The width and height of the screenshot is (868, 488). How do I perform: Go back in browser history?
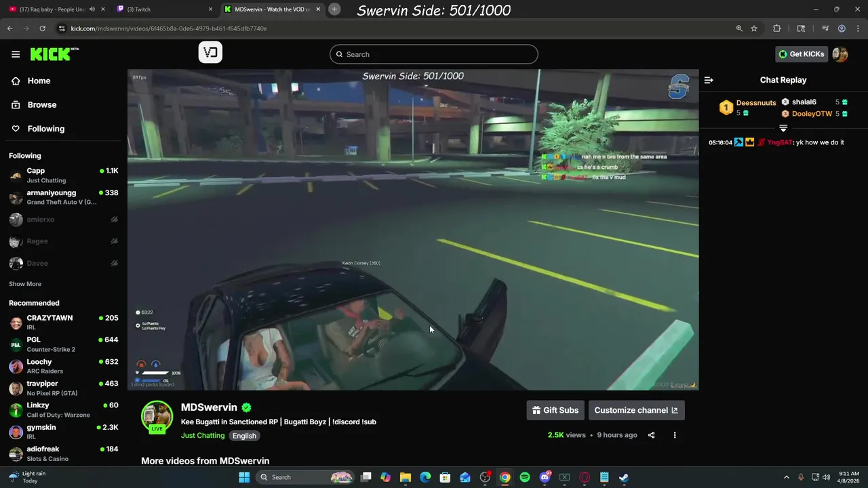point(9,28)
